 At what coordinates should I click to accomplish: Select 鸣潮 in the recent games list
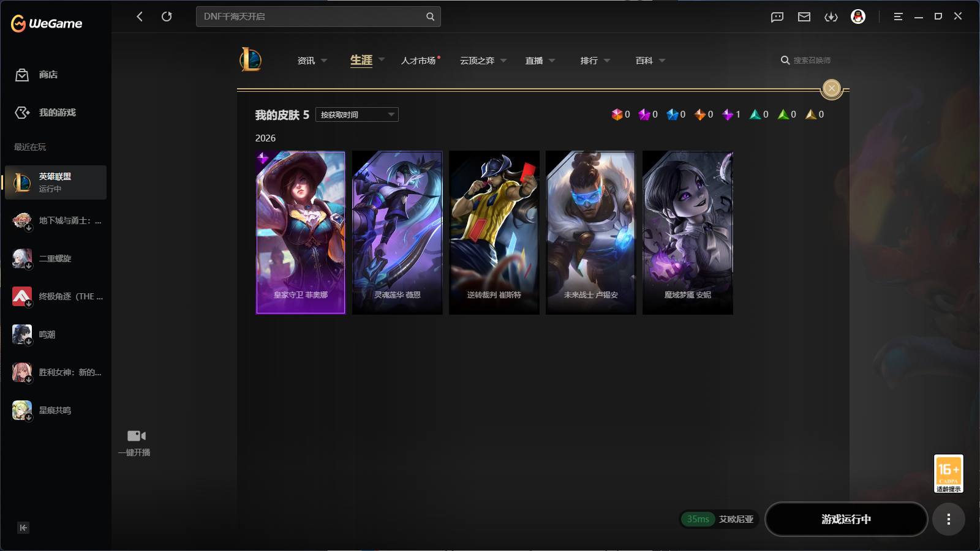click(56, 334)
